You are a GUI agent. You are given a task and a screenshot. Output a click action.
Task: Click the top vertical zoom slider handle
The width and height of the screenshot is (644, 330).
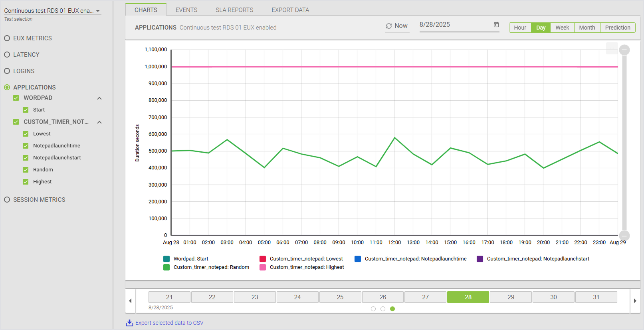click(x=624, y=50)
